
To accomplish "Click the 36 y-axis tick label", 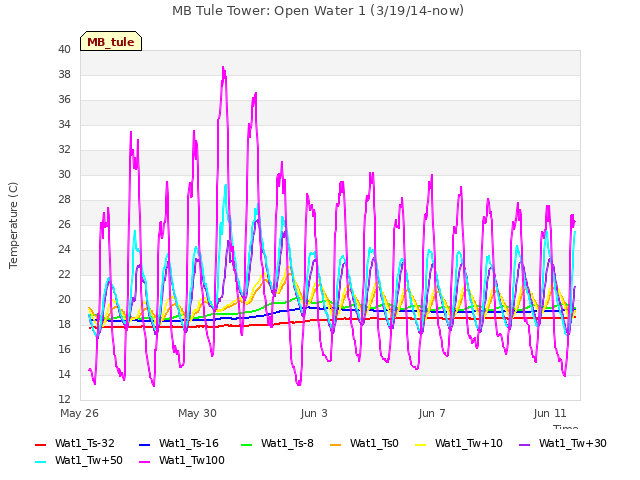I will click(x=64, y=100).
